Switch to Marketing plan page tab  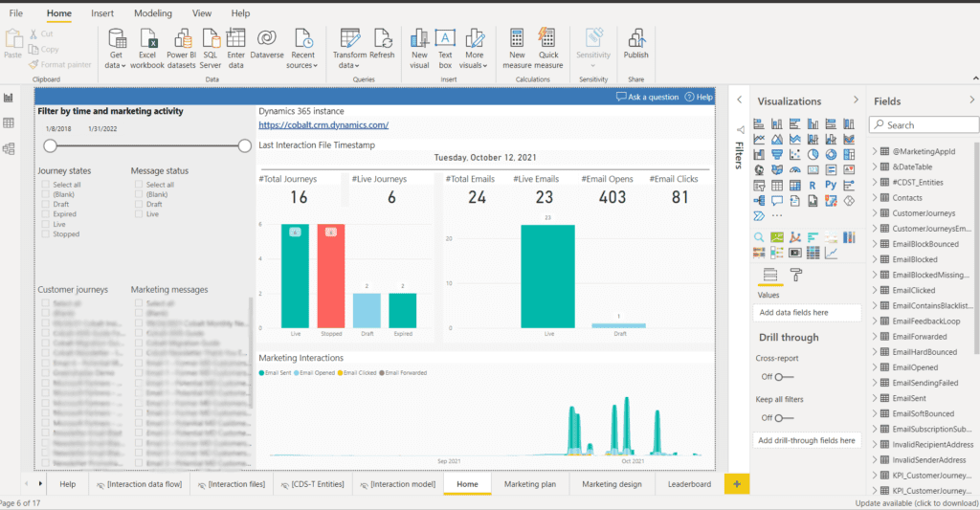pos(530,484)
